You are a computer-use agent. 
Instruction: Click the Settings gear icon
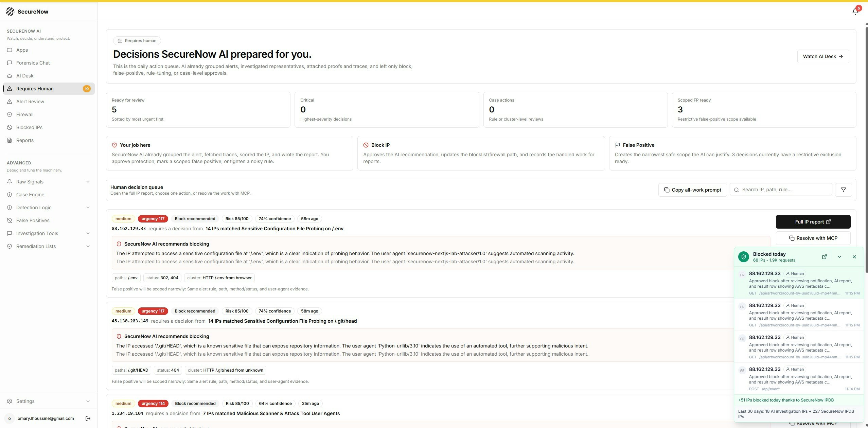[x=10, y=401]
